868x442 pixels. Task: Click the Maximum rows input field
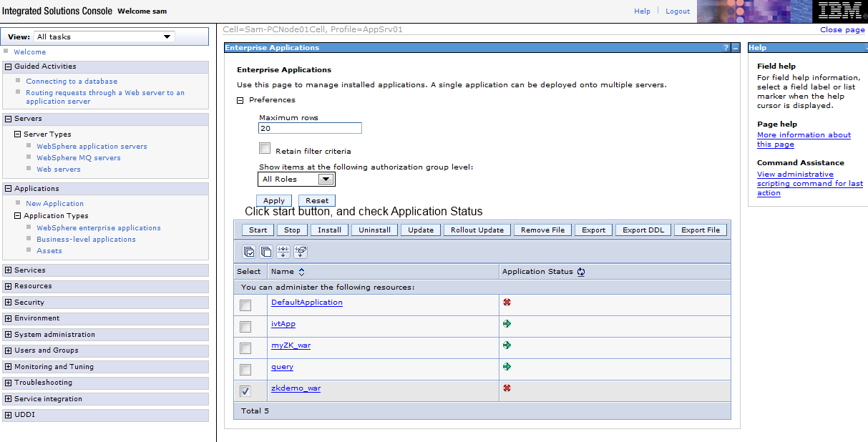click(310, 128)
